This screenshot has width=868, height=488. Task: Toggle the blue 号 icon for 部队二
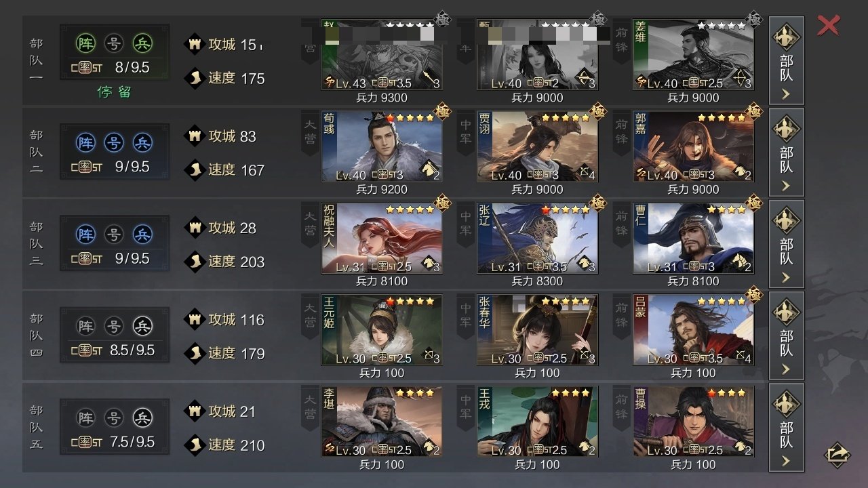tap(114, 143)
